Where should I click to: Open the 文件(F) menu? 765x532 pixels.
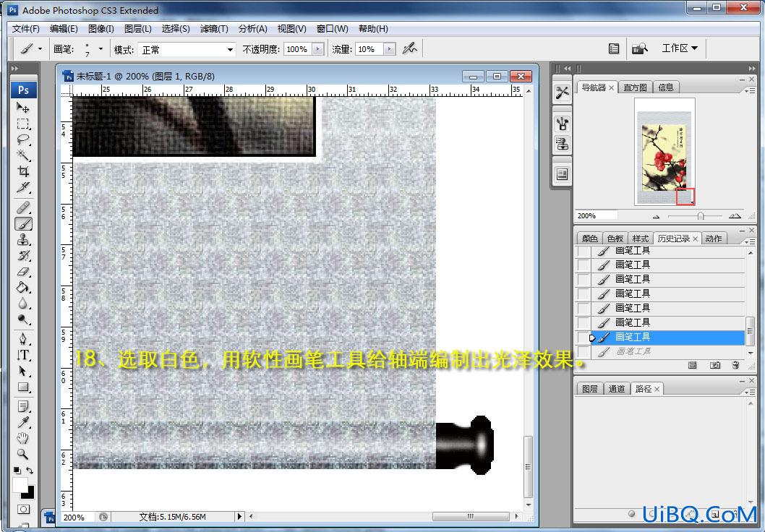(26, 29)
